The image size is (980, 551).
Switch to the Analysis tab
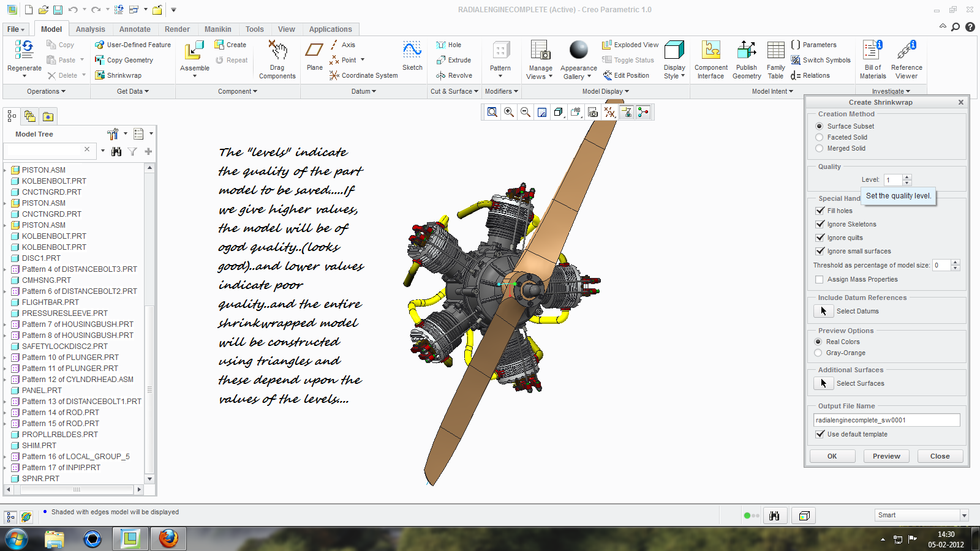pos(91,29)
